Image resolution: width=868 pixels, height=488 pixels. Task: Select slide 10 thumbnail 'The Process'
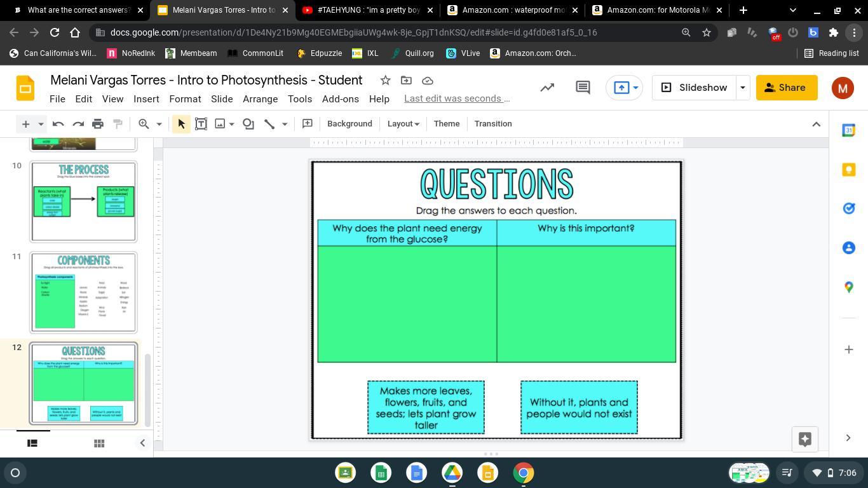click(83, 201)
